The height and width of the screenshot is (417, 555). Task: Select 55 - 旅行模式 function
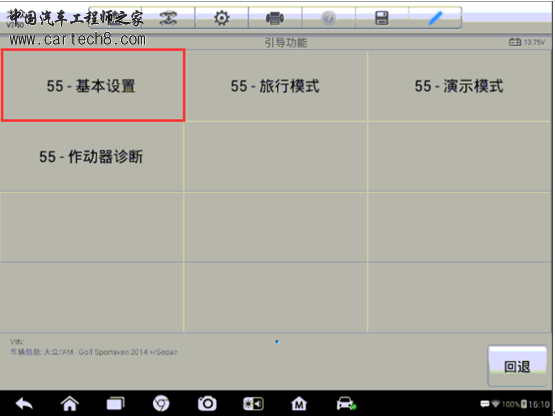pyautogui.click(x=275, y=86)
